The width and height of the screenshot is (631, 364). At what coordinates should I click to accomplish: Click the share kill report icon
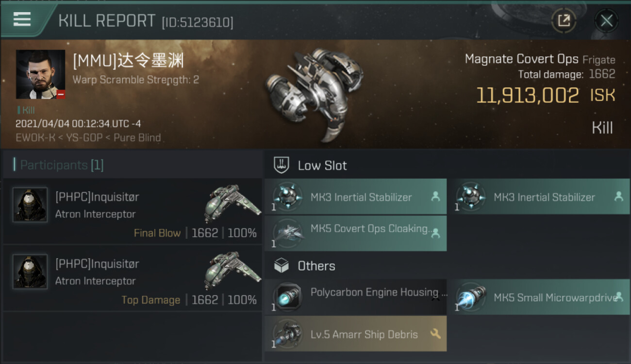pos(564,20)
